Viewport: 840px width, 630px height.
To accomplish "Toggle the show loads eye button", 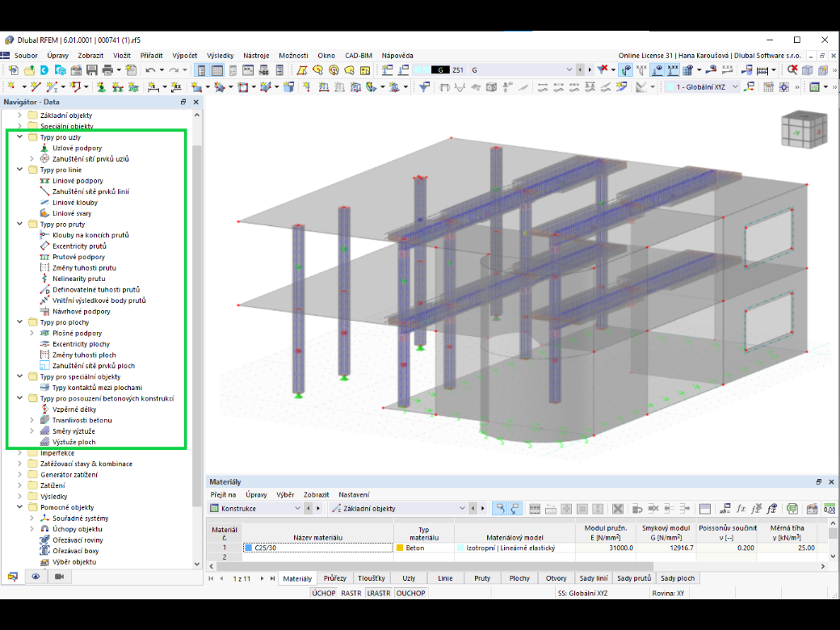I will coord(657,69).
